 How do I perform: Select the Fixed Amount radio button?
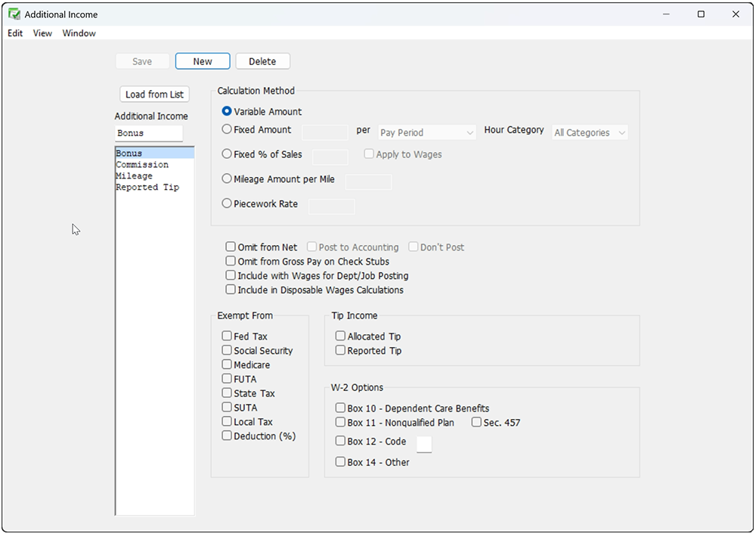(x=227, y=129)
